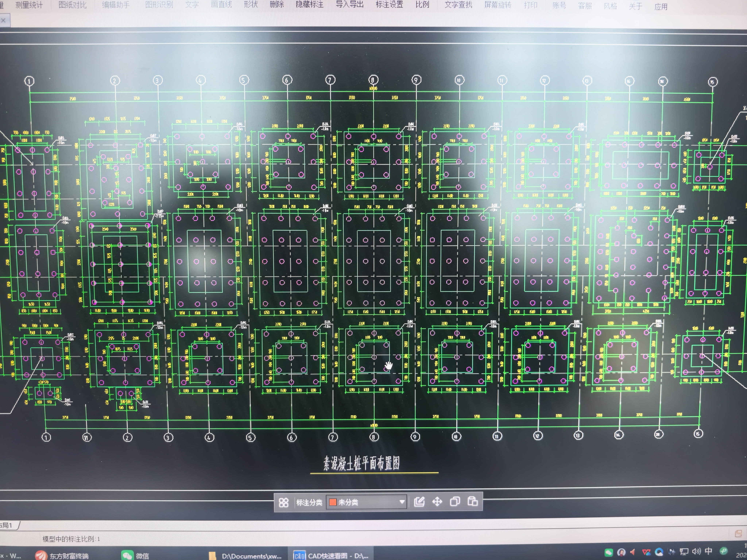This screenshot has height=560, width=747.
Task: Open the 图纸对比 menu
Action: [72, 5]
